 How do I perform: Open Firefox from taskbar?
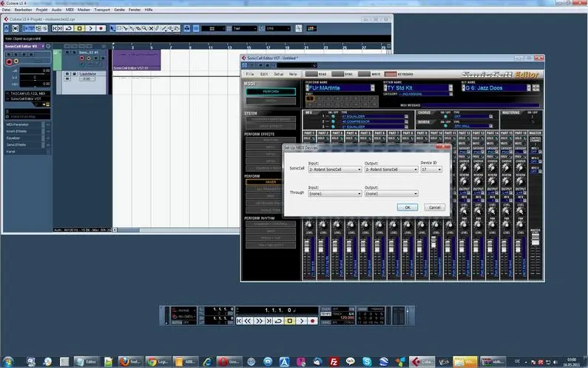(x=130, y=361)
